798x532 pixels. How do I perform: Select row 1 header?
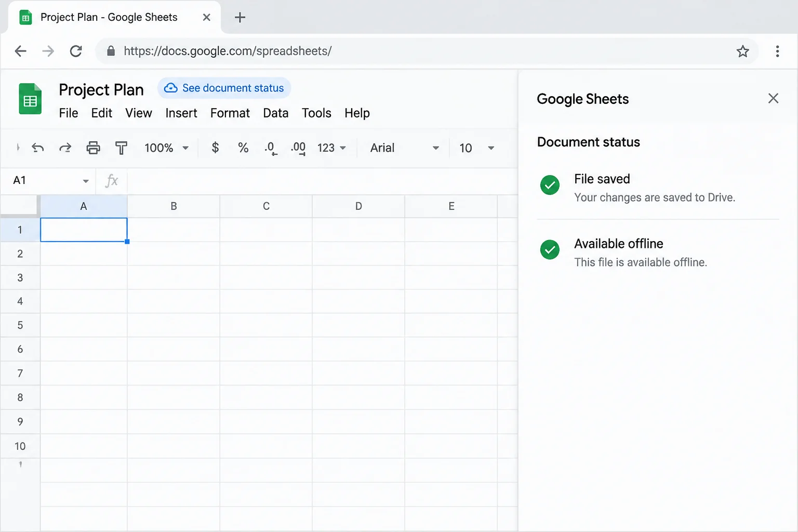[x=20, y=230]
